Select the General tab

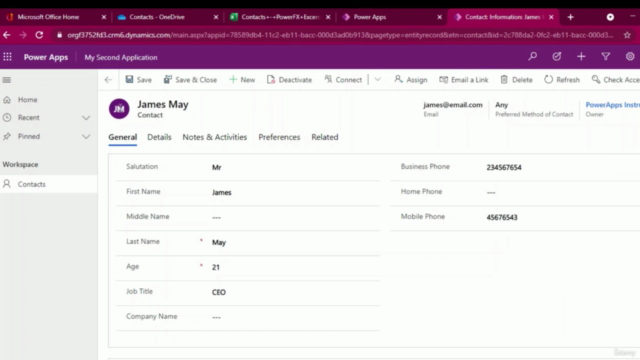click(122, 137)
